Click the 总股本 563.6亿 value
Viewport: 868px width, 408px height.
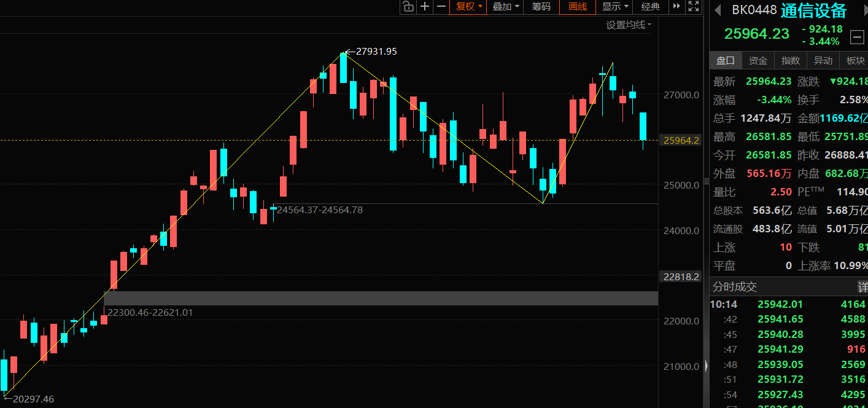coord(772,210)
